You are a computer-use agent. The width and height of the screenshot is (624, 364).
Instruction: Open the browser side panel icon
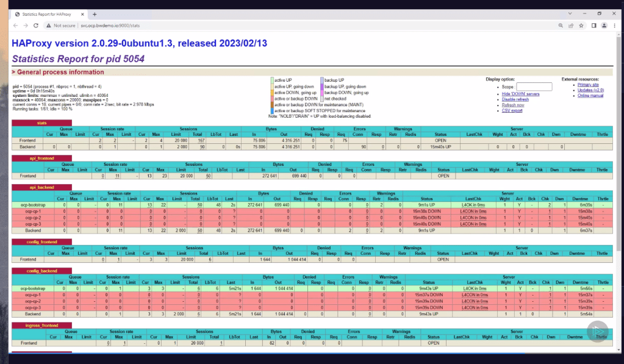coord(594,26)
